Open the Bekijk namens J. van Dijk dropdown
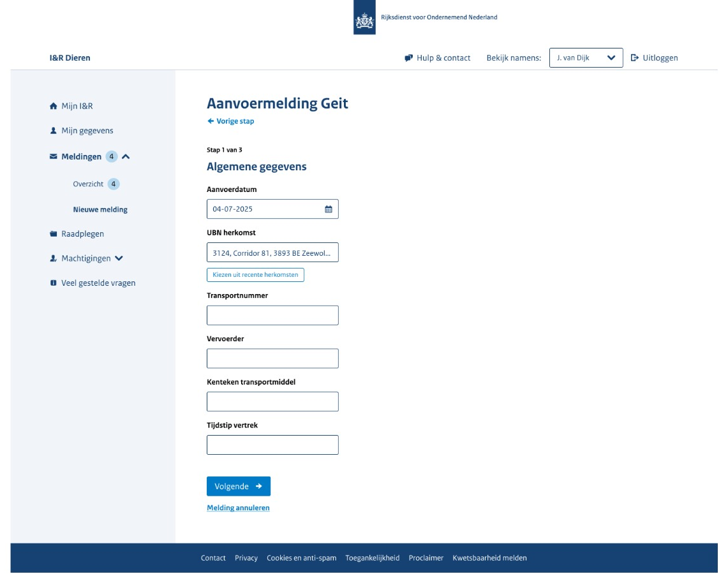This screenshot has width=728, height=583. click(x=586, y=58)
